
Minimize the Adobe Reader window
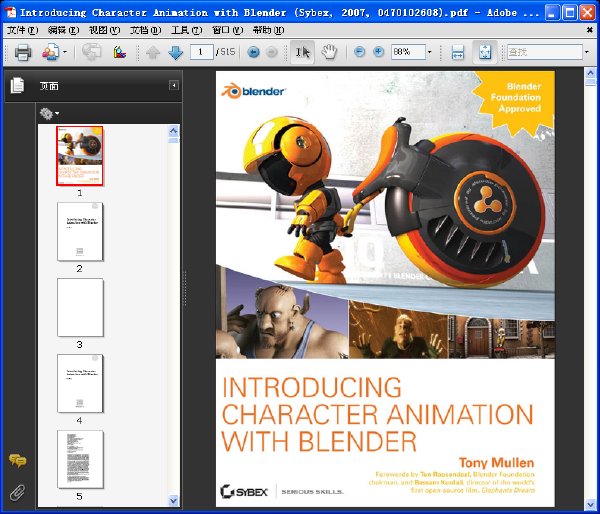(551, 13)
